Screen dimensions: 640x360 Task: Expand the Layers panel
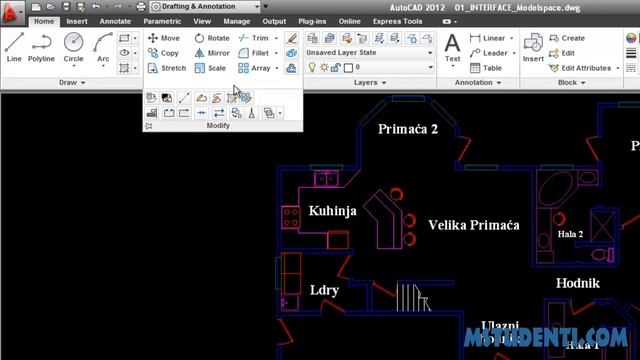tap(369, 83)
